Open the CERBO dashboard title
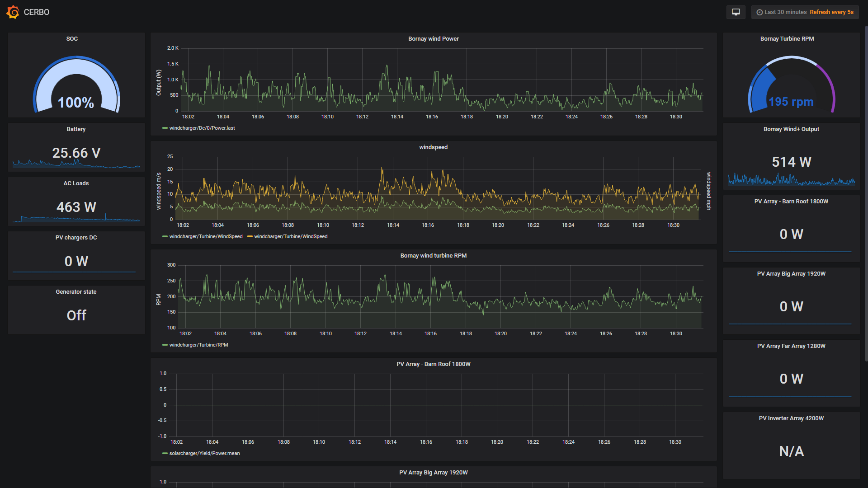 coord(37,12)
